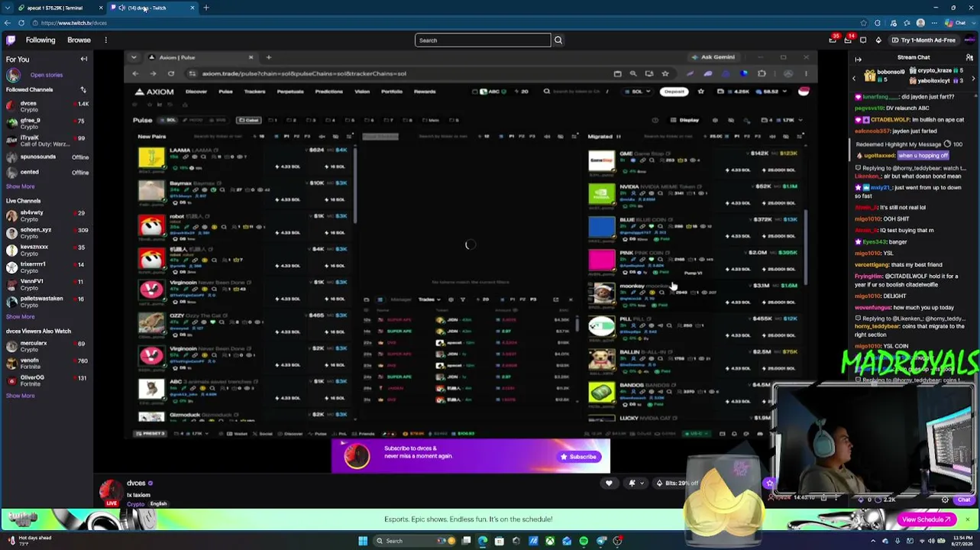980x550 pixels.
Task: Click FryingHim username in chat
Action: click(868, 277)
